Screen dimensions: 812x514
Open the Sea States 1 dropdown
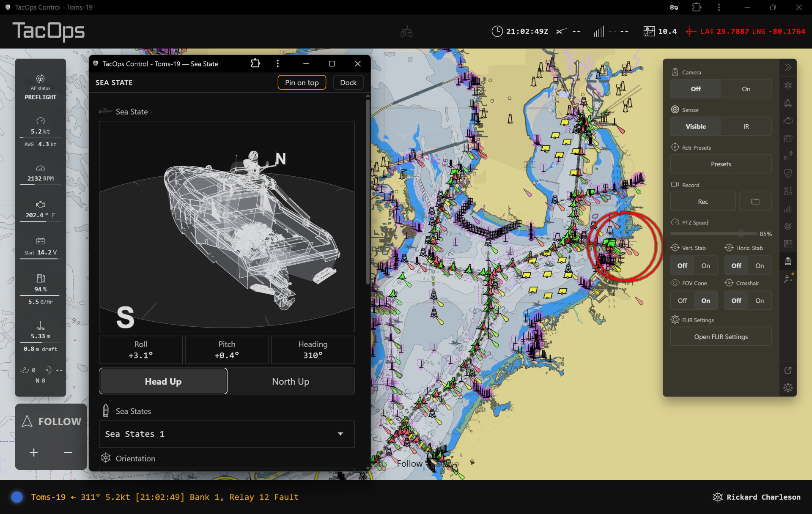227,434
